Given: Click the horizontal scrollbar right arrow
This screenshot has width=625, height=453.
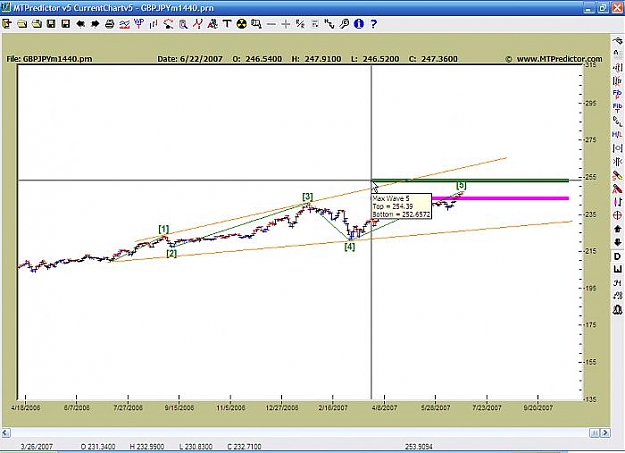Looking at the screenshot, I should [x=605, y=433].
